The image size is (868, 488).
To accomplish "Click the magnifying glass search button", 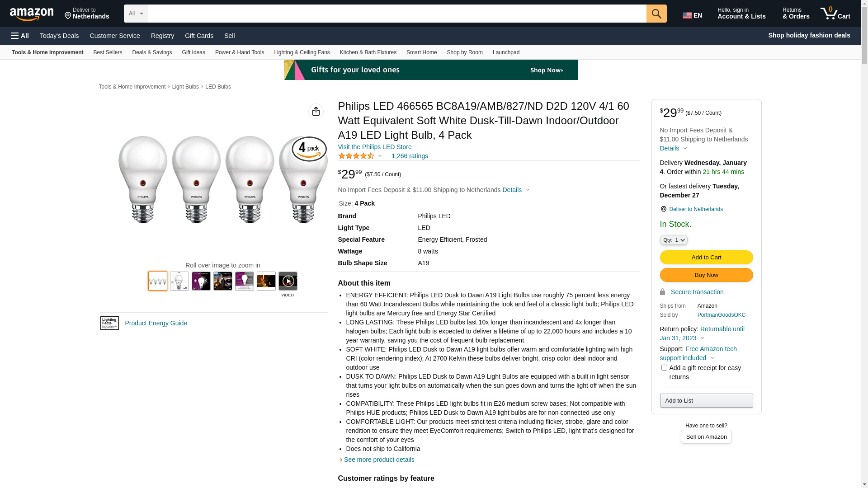I will coord(656,14).
